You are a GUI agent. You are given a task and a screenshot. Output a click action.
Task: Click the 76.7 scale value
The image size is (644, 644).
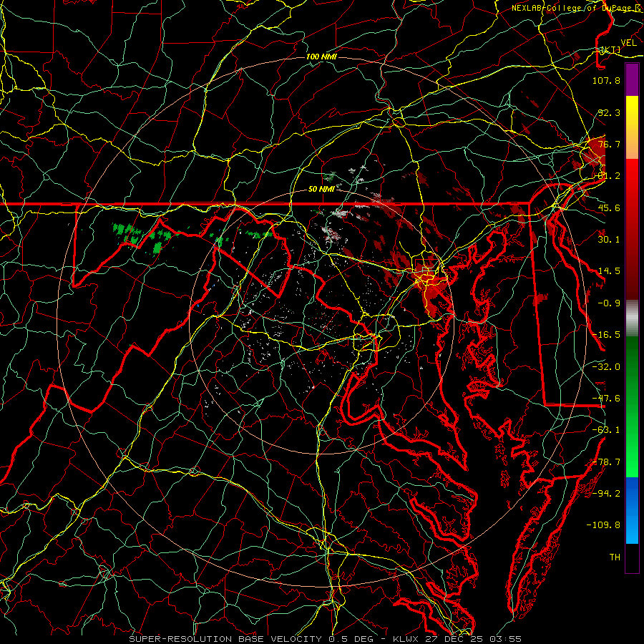point(609,144)
